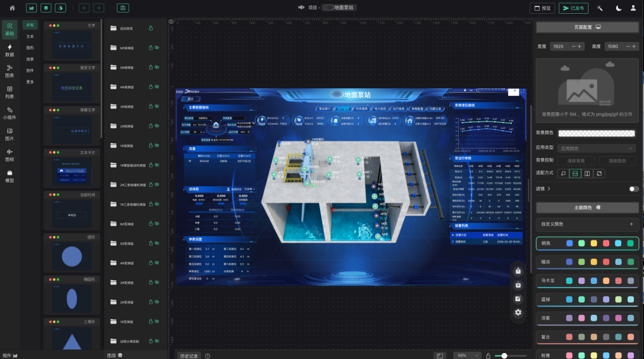
Task: Click the magic wand icon in the top bar
Action: coord(600,8)
